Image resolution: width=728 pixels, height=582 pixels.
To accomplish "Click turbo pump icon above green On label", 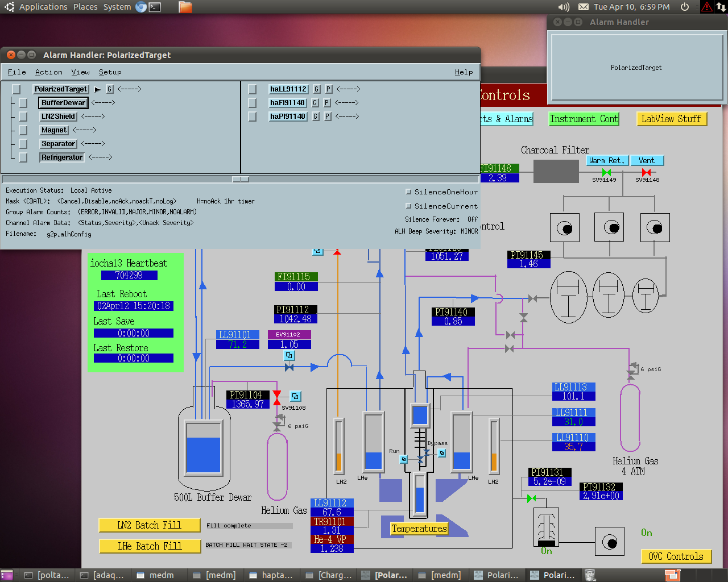I will [547, 527].
